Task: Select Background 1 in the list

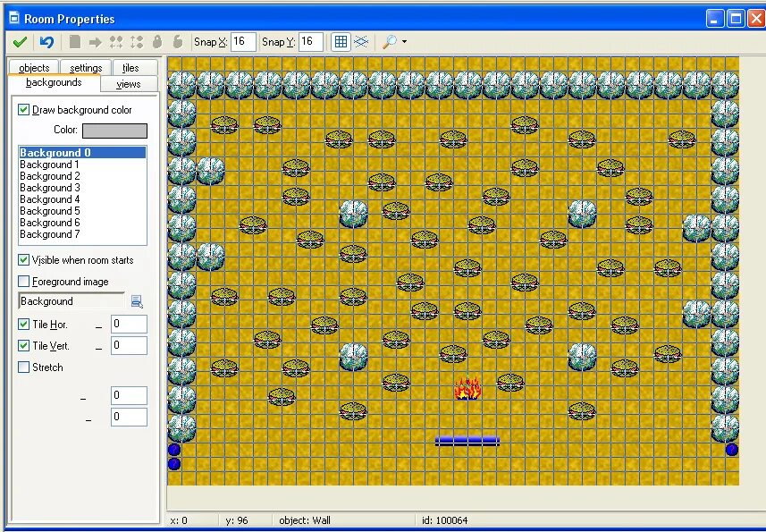Action: click(82, 165)
